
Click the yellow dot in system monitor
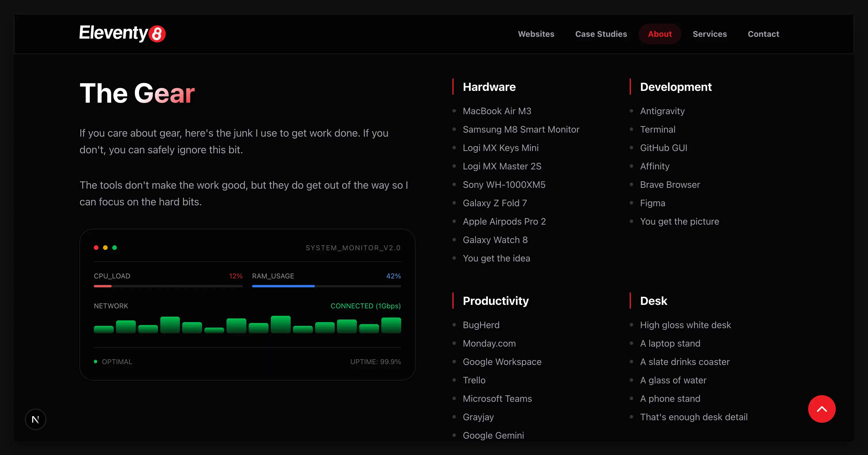click(x=105, y=248)
